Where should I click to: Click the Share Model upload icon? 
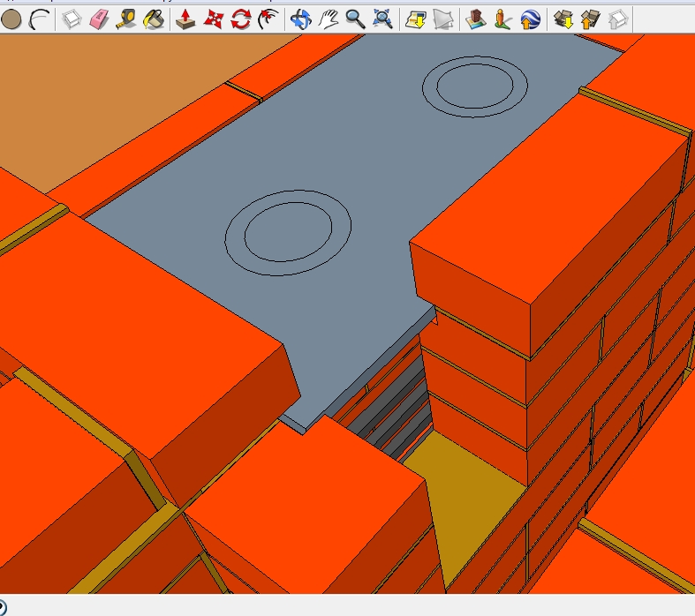(590, 19)
